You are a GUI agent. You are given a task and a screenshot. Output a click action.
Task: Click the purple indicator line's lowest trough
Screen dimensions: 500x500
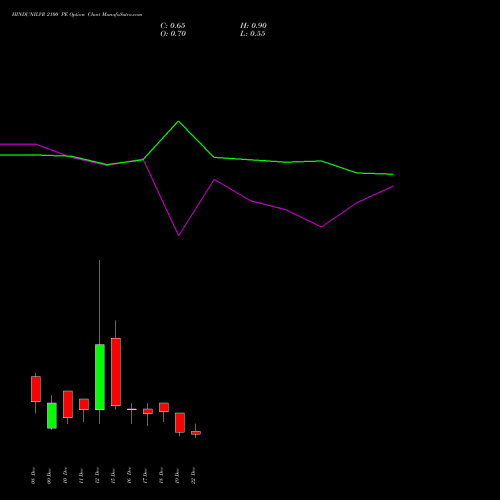tap(179, 235)
